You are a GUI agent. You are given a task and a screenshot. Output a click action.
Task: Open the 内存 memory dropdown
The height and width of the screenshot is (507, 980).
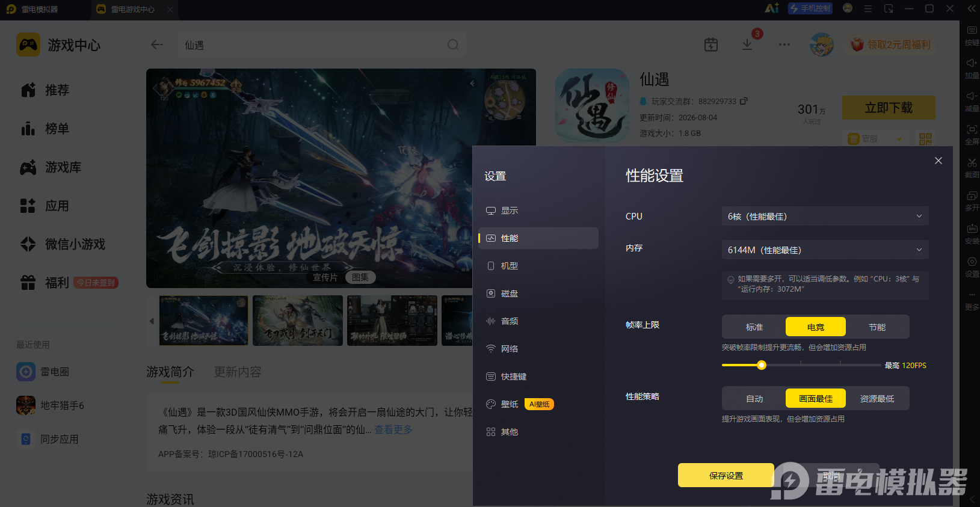[x=825, y=250]
